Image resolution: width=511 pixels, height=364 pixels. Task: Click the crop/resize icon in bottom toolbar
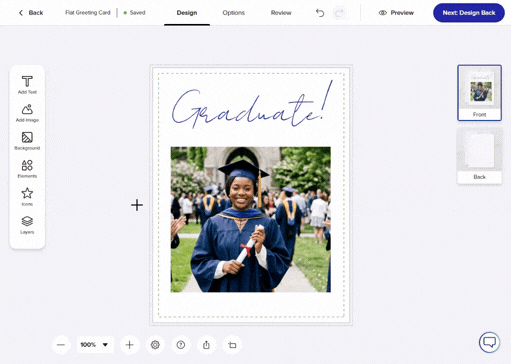point(232,345)
